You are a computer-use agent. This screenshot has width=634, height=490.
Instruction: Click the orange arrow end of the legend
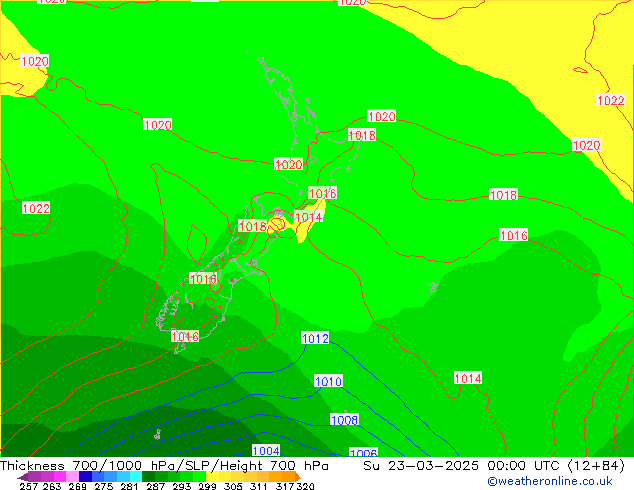coord(298,476)
